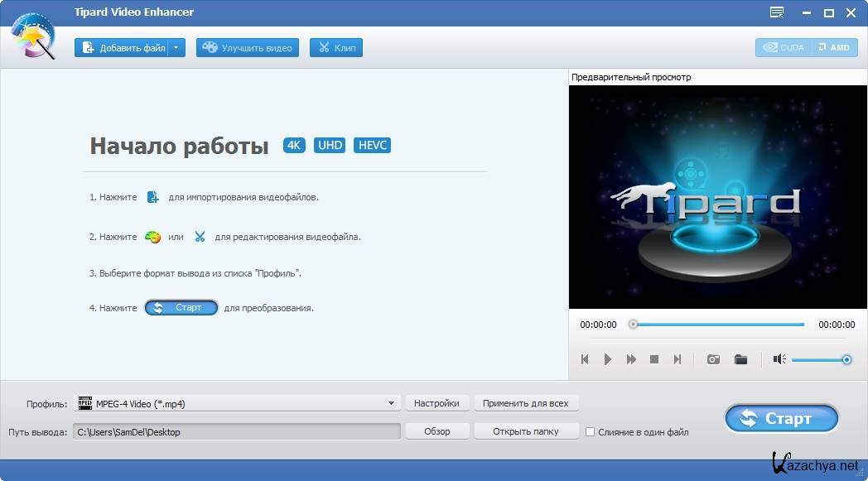Click the next frame button
Screen dimensions: 868x481
coord(678,359)
